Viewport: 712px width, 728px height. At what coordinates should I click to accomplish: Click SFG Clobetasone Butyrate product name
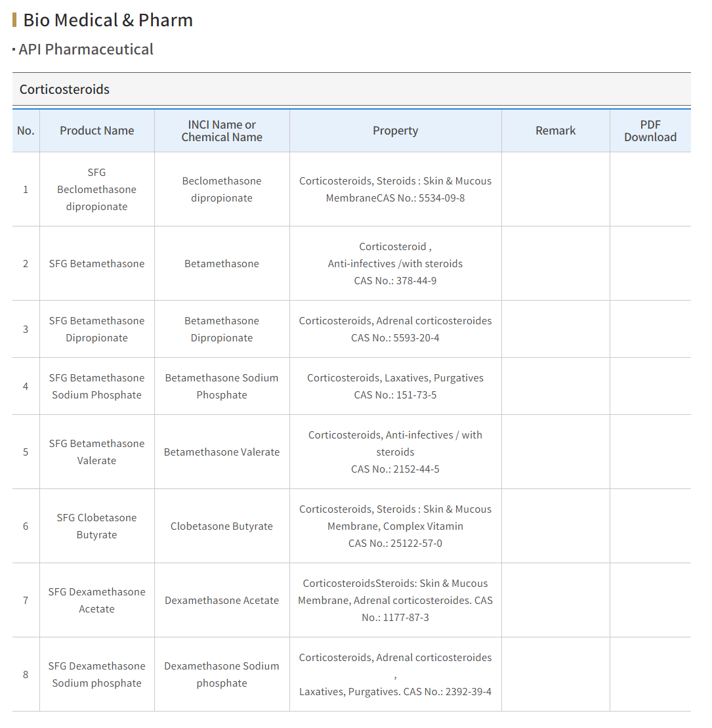(x=96, y=526)
